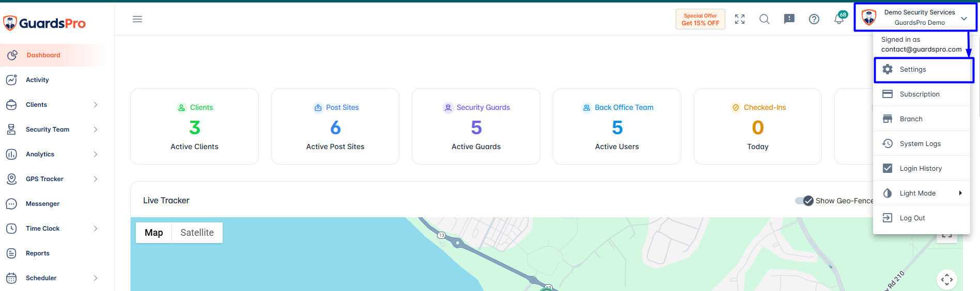Click the Light Mode half-circle icon
The width and height of the screenshot is (980, 291).
click(888, 193)
